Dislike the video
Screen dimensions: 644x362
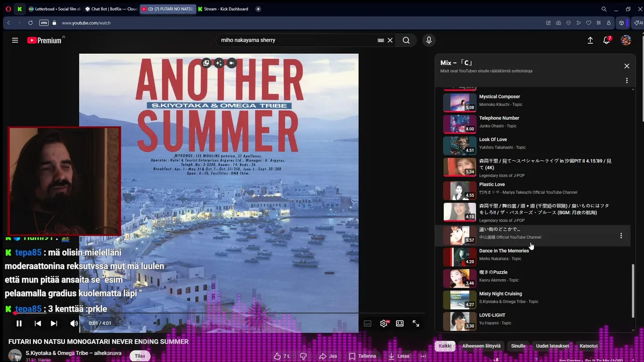[303, 356]
